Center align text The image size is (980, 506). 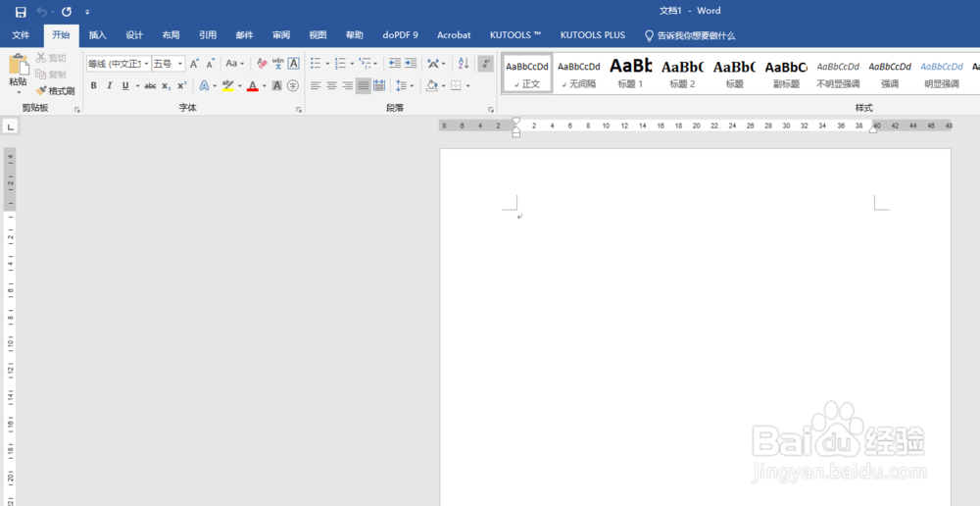[x=332, y=85]
